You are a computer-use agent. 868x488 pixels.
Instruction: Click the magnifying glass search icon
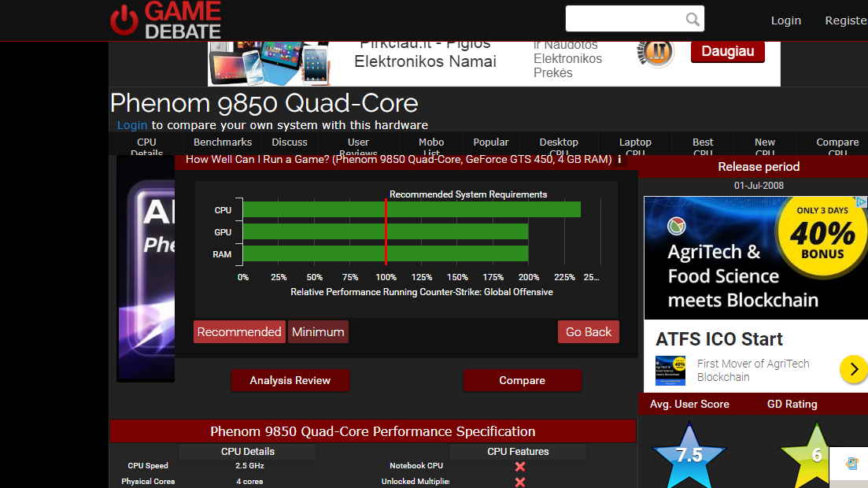point(693,20)
